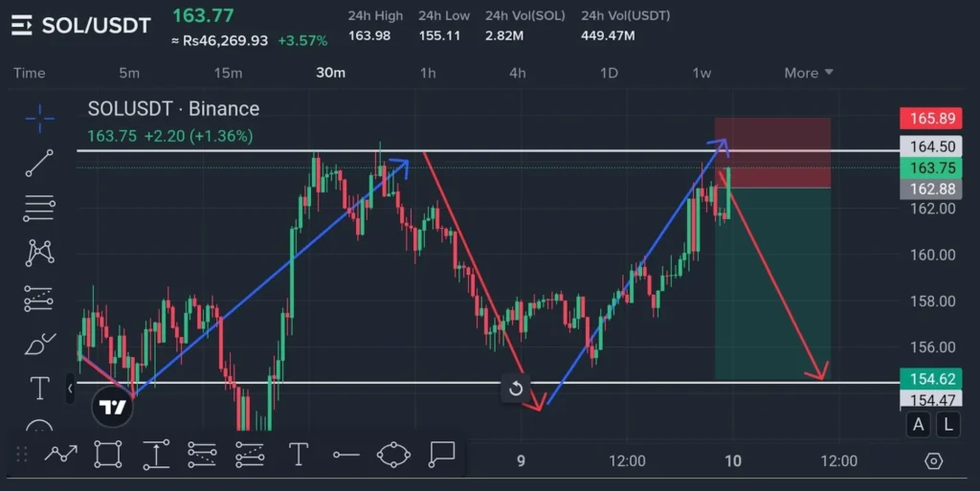Viewport: 980px width, 491px height.
Task: Select the ellipse shape tool
Action: click(x=393, y=455)
